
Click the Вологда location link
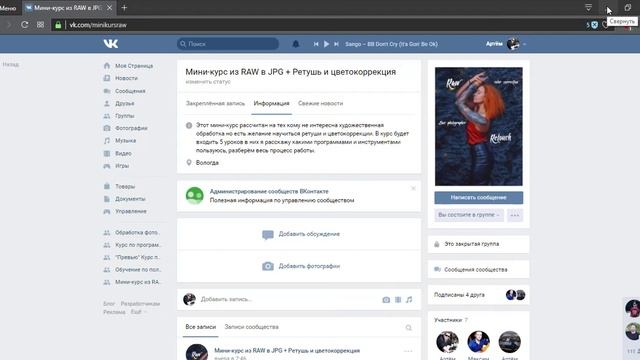coord(207,162)
